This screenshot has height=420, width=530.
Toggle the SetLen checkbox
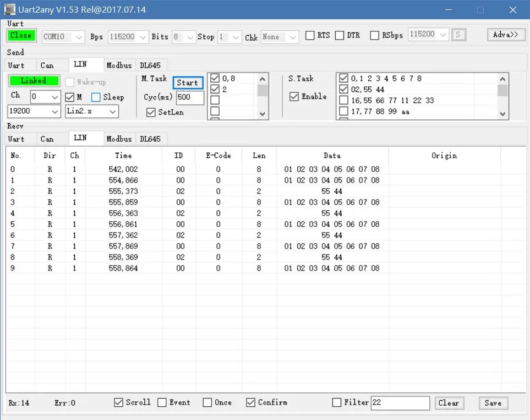[x=151, y=113]
